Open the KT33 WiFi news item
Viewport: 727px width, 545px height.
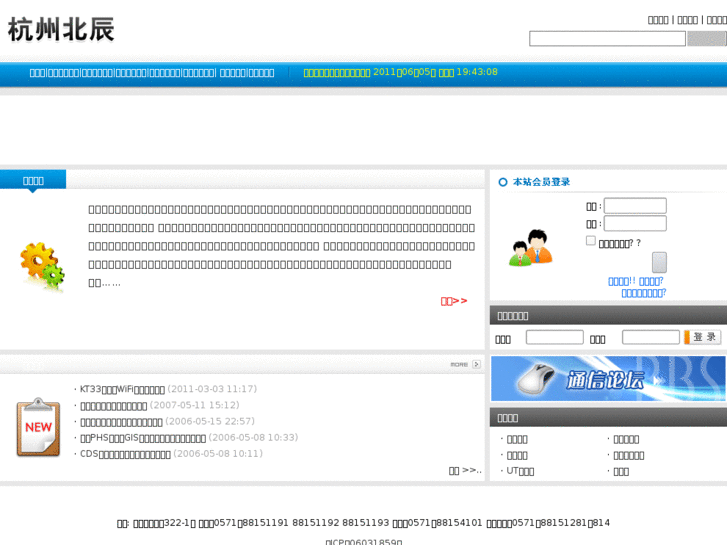pos(122,389)
